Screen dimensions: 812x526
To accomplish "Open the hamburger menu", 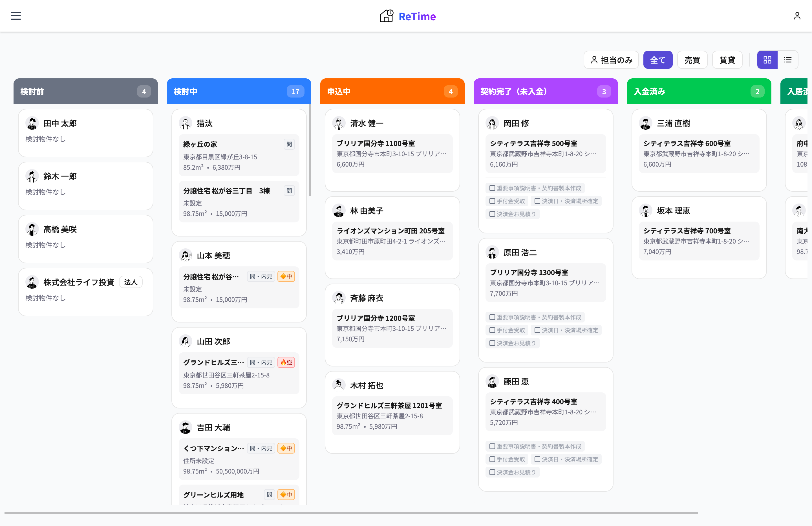I will pos(16,16).
